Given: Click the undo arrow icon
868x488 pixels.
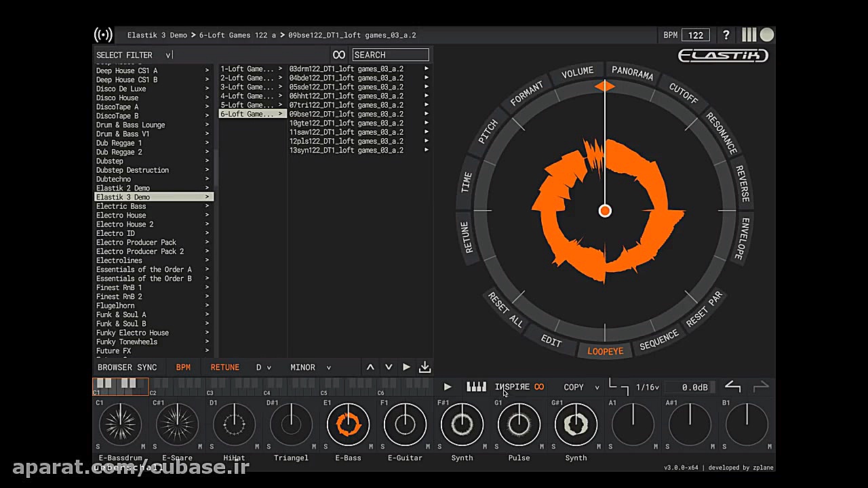Looking at the screenshot, I should (733, 386).
